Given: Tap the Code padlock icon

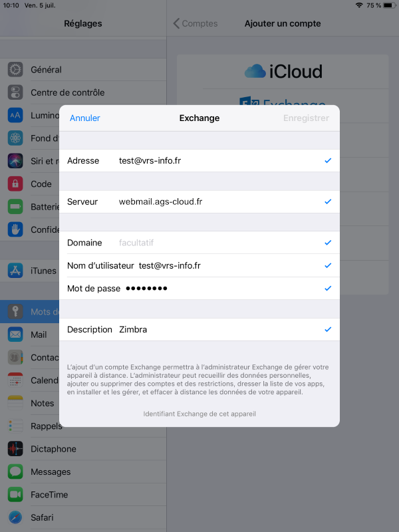Looking at the screenshot, I should pos(15,184).
